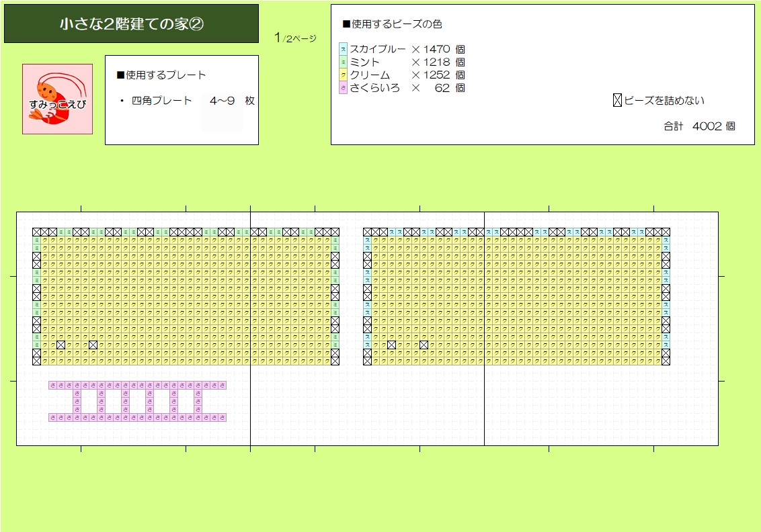This screenshot has width=761, height=532.
Task: Click the bead count 1470
Action: pyautogui.click(x=436, y=49)
